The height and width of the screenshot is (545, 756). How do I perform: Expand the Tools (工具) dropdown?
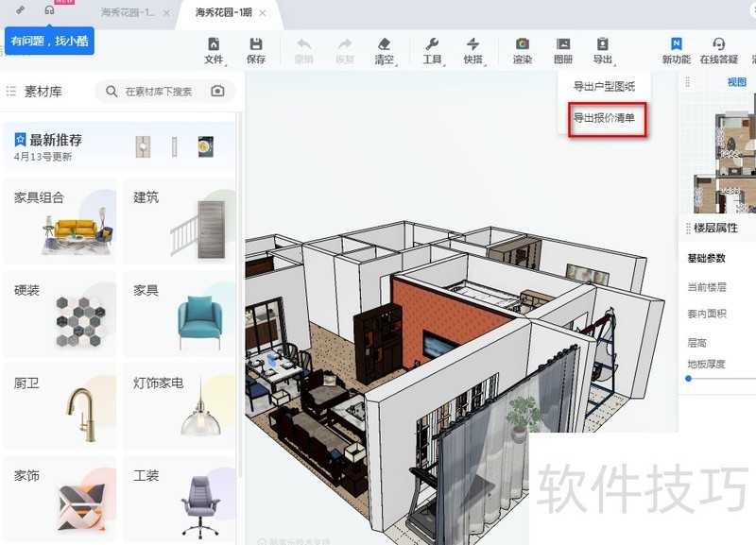tap(433, 50)
